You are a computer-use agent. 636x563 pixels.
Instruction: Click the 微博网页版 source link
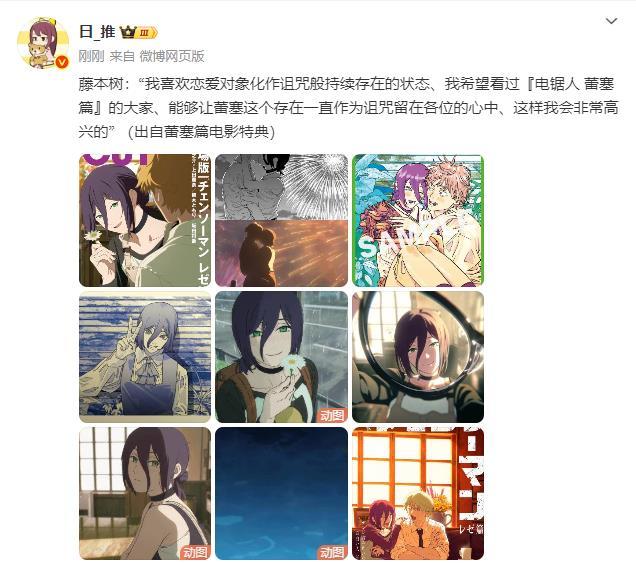[172, 56]
